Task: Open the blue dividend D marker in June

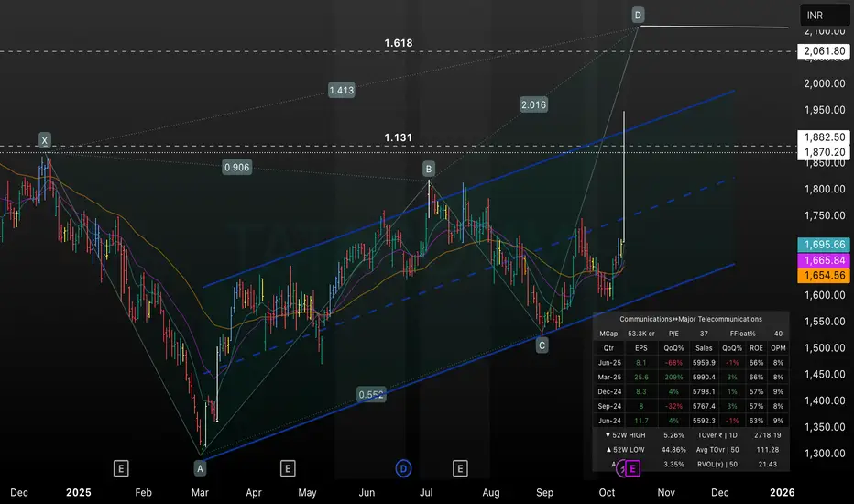Action: coord(403,468)
